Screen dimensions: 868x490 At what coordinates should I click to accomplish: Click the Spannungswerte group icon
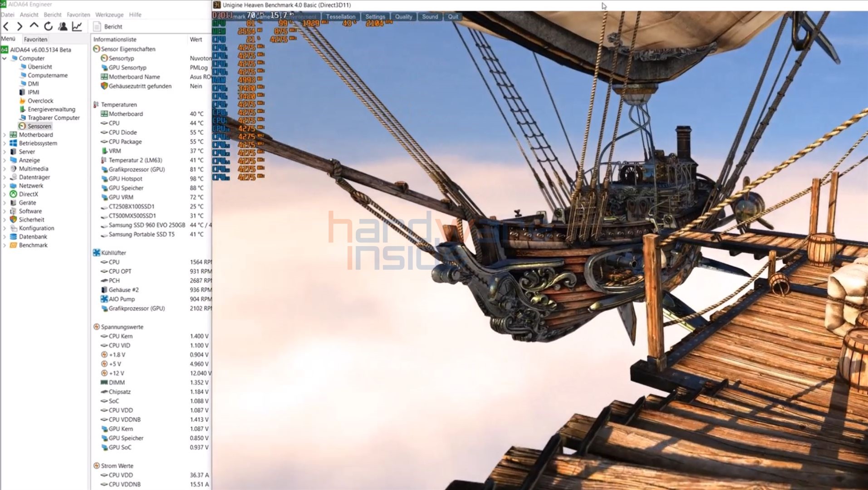[96, 327]
